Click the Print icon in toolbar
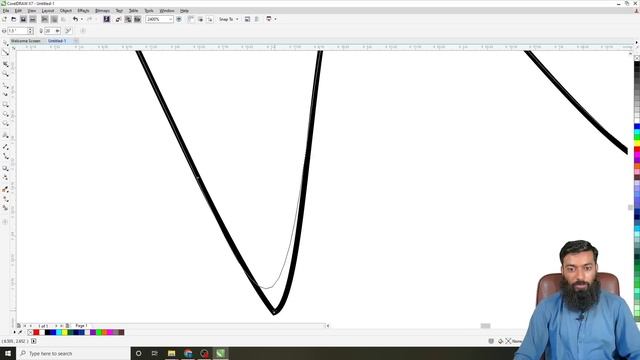 33,19
